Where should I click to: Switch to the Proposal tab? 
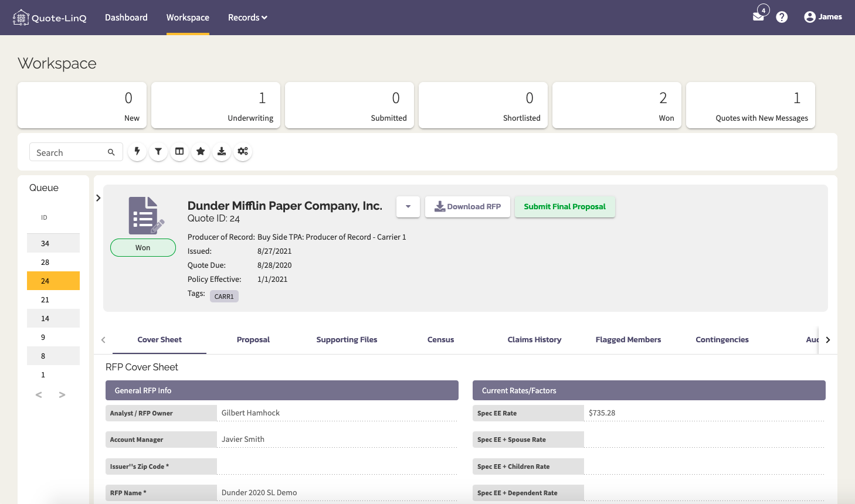click(x=253, y=340)
